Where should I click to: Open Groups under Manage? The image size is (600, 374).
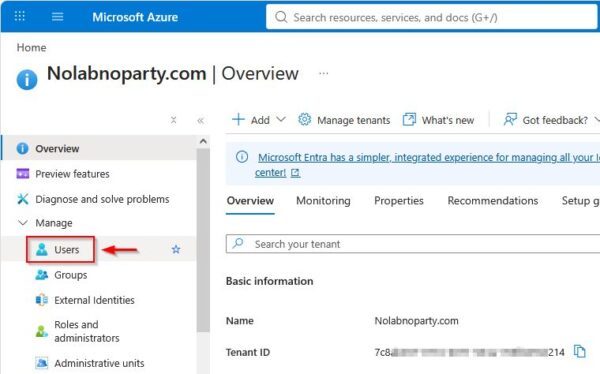pyautogui.click(x=70, y=275)
